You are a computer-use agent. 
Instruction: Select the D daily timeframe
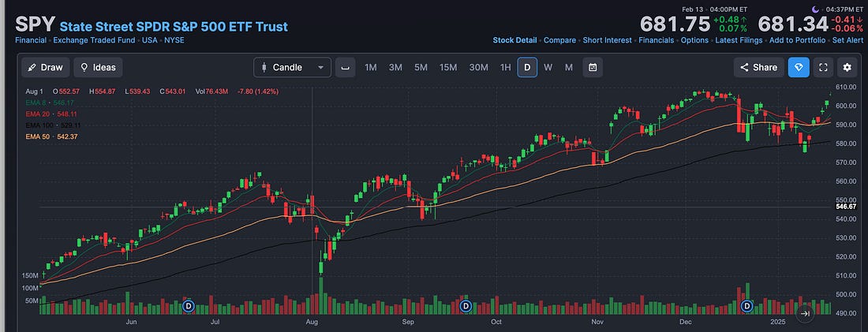(527, 68)
